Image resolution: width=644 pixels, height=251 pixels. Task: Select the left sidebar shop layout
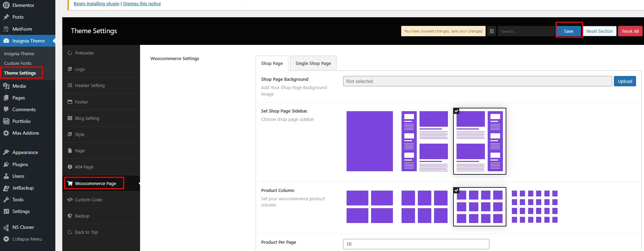[425, 141]
